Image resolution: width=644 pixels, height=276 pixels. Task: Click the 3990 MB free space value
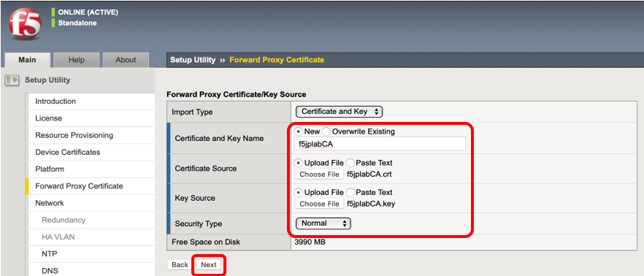[310, 242]
